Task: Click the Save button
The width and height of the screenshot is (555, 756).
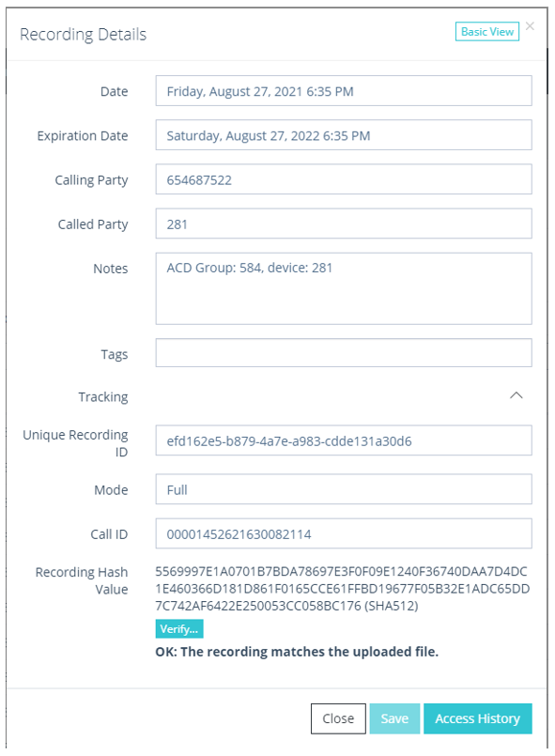Action: (x=394, y=718)
